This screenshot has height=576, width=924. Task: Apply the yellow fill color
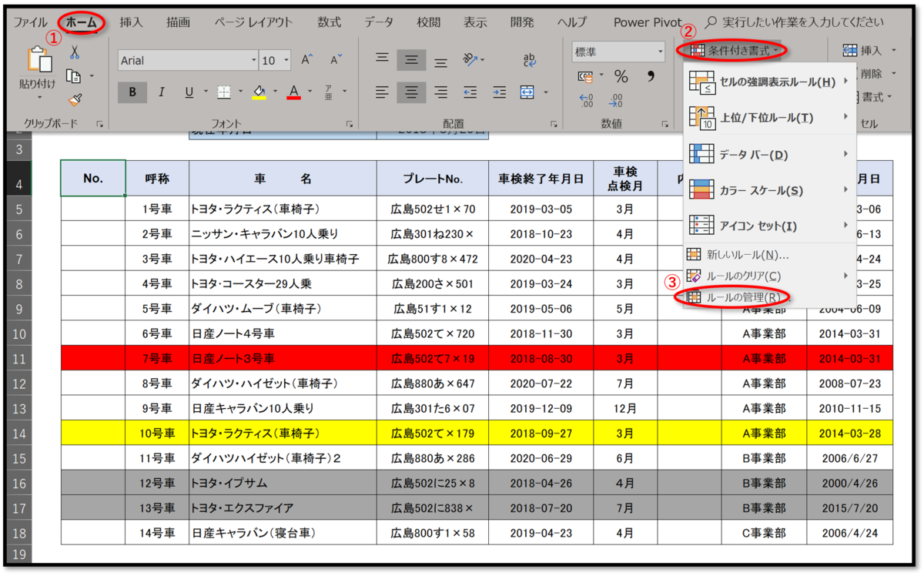point(259,92)
